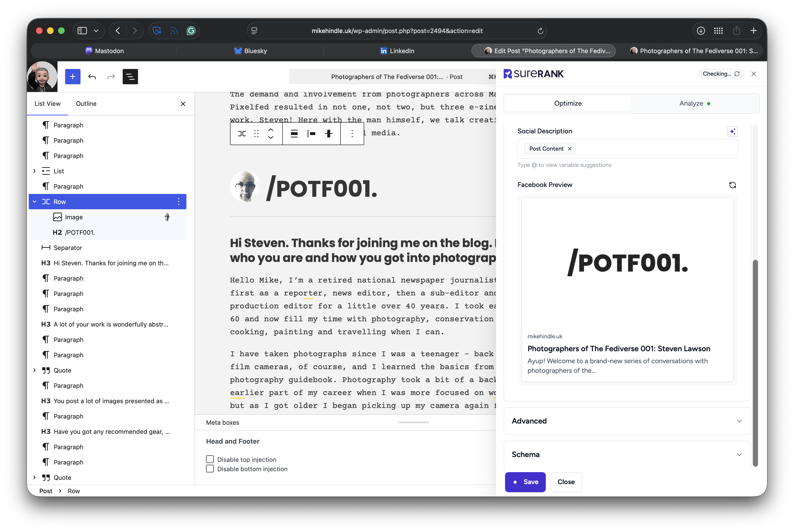Expand the Advanced section
The height and width of the screenshot is (532, 794).
pyautogui.click(x=627, y=421)
